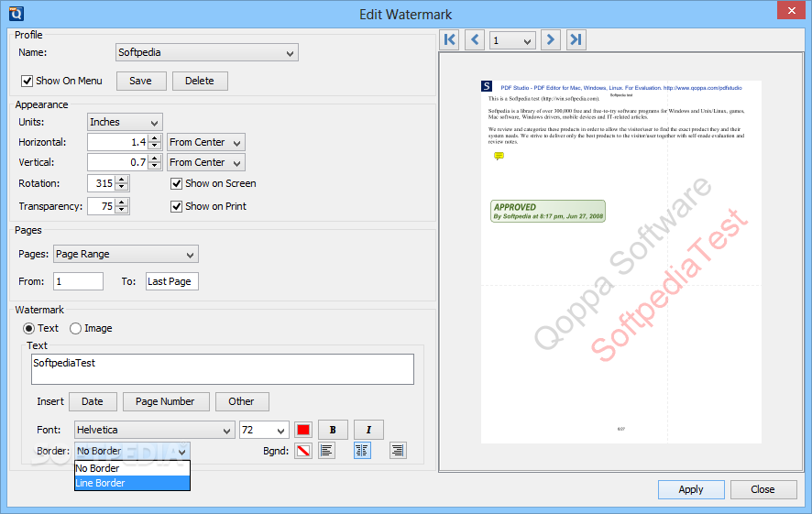This screenshot has height=514, width=812.
Task: Click Rotation value field 315
Action: [x=102, y=184]
